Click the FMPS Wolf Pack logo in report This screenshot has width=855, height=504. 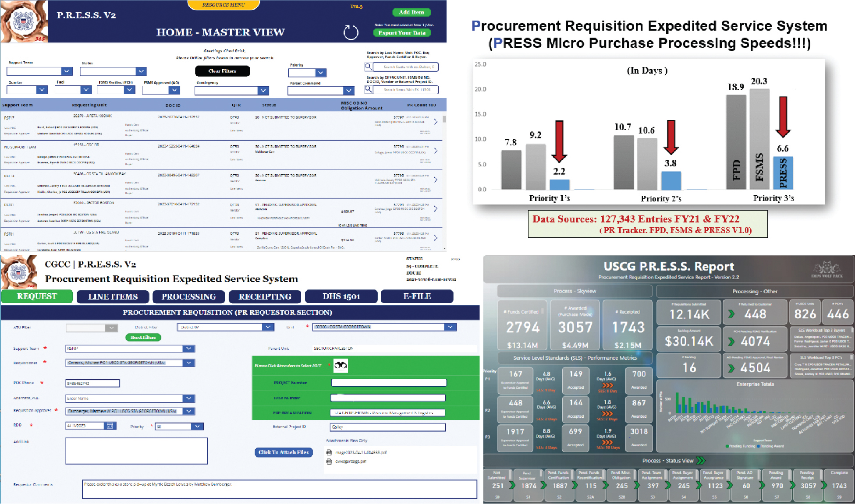[827, 269]
